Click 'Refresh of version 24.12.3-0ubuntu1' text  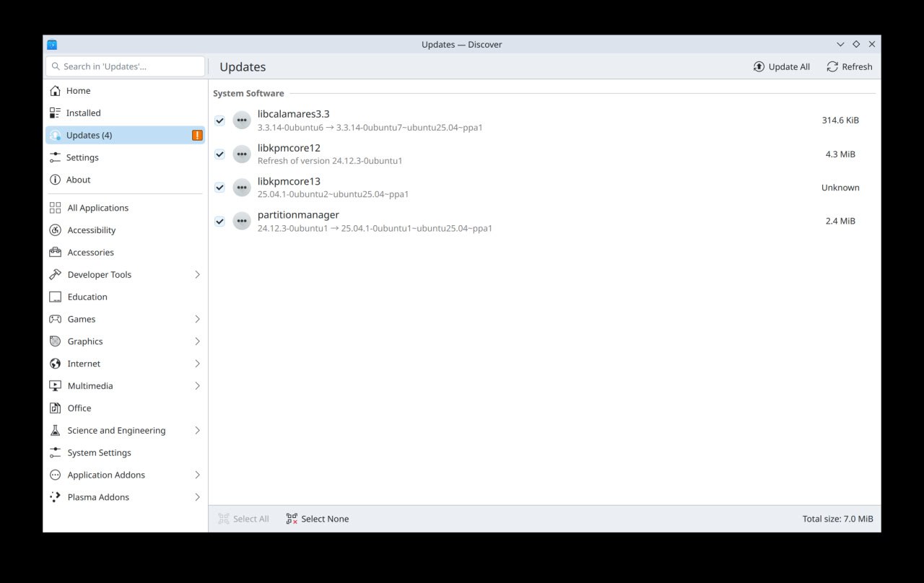pos(330,161)
